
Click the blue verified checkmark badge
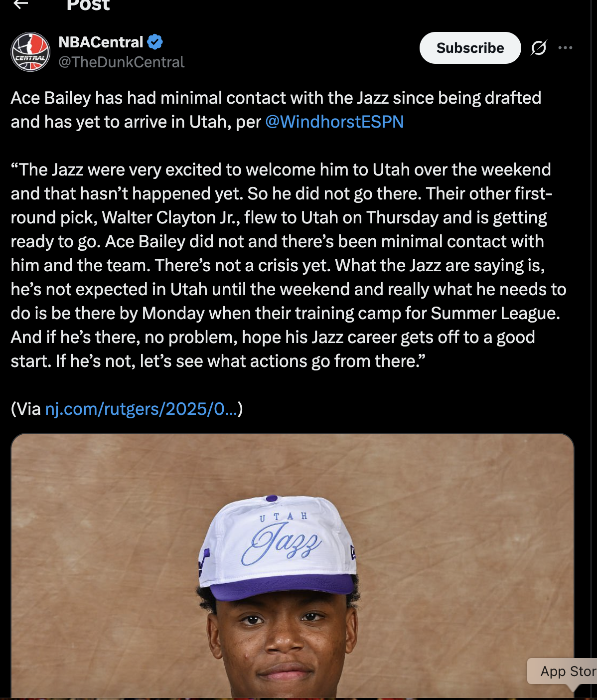tap(155, 42)
